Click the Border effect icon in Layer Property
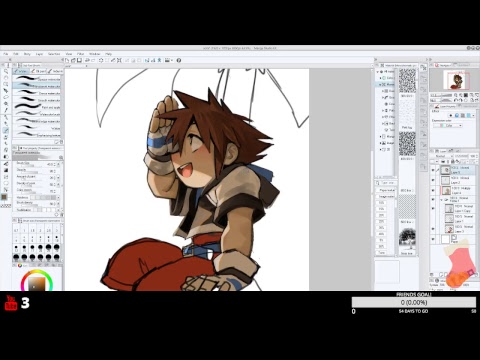The width and height of the screenshot is (480, 360). coord(457,115)
